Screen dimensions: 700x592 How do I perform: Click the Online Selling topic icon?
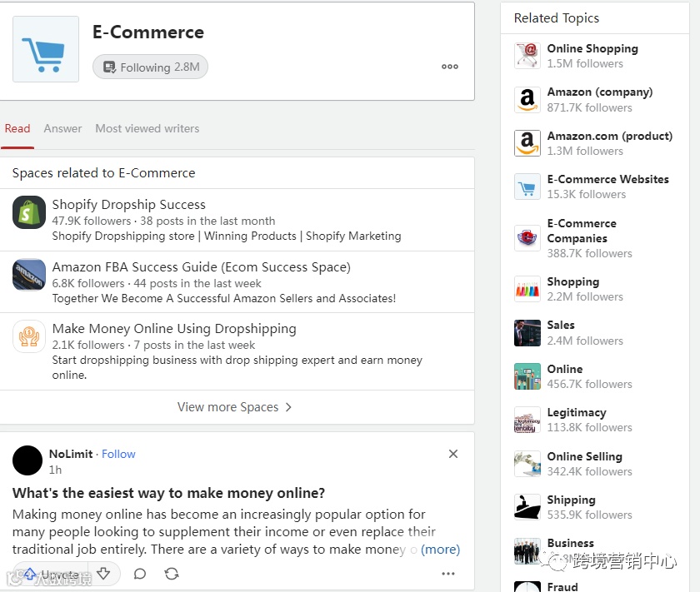click(x=527, y=464)
